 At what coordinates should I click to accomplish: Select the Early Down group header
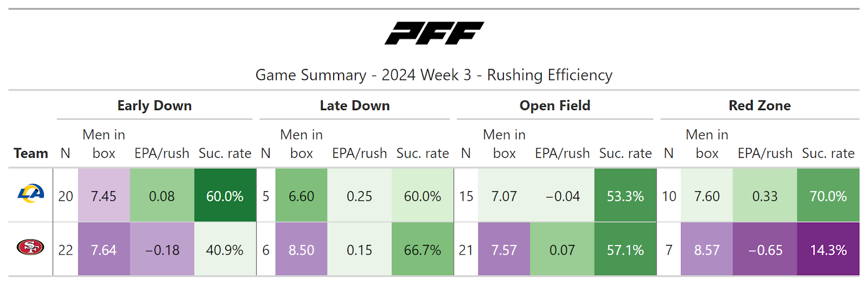coord(155,105)
